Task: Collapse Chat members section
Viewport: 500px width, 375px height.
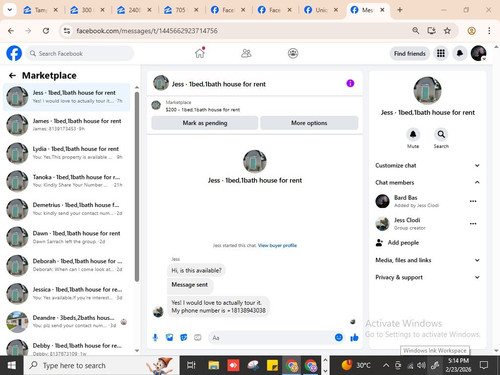Action: [427, 182]
